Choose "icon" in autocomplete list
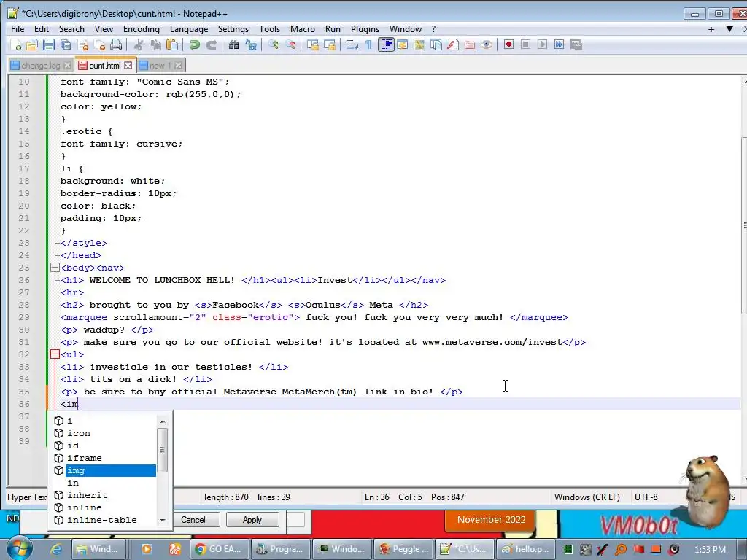747x560 pixels. point(105,433)
